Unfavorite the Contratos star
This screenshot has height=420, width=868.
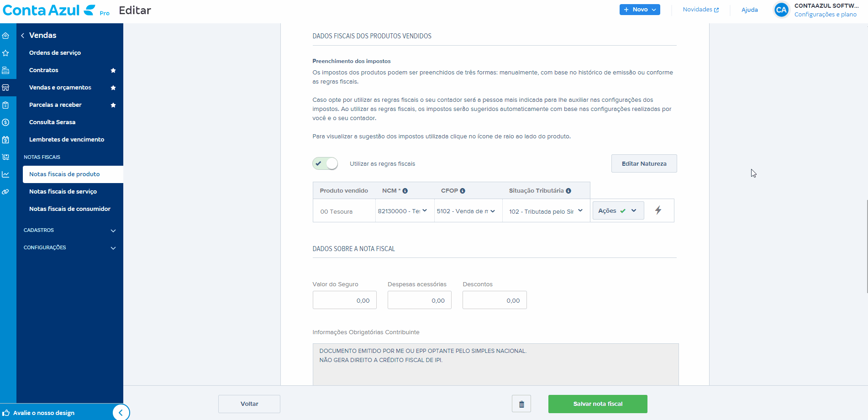coord(113,70)
